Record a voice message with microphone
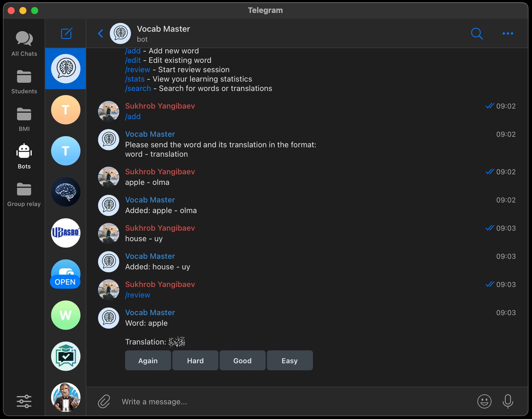 click(x=508, y=401)
